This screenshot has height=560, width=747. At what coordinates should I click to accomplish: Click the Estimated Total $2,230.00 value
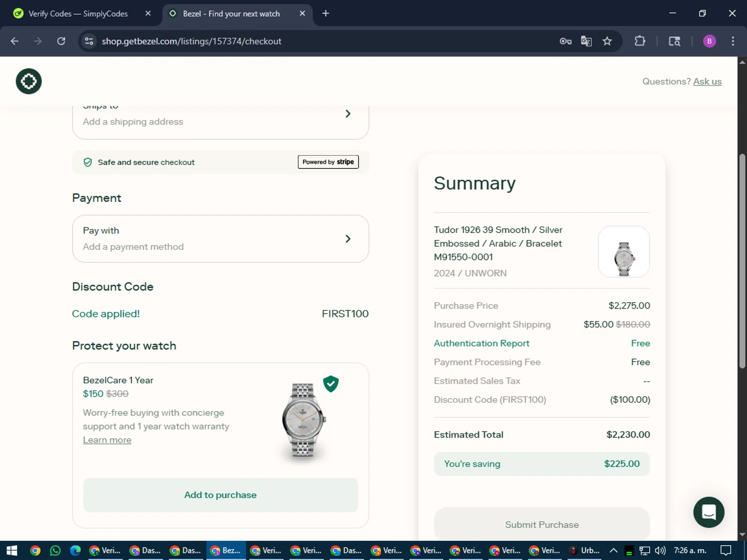click(x=628, y=435)
